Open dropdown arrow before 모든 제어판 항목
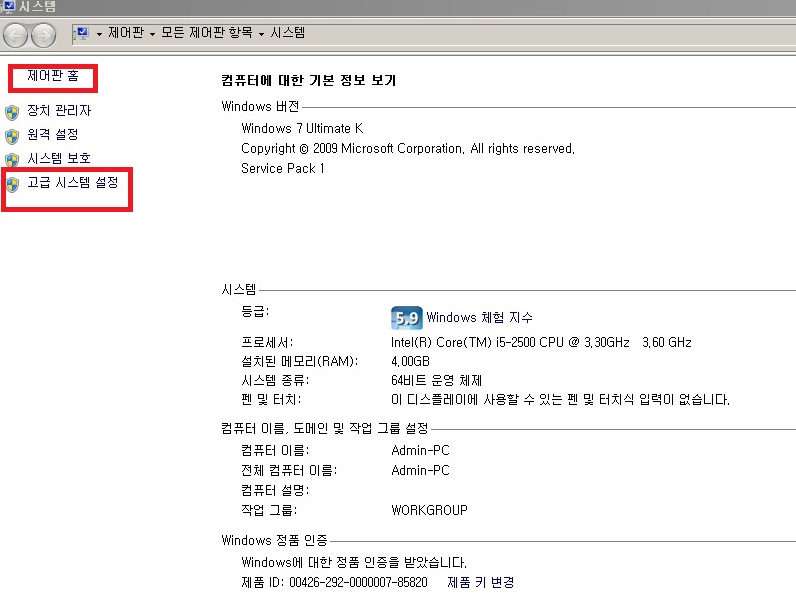This screenshot has width=796, height=596. pyautogui.click(x=152, y=34)
